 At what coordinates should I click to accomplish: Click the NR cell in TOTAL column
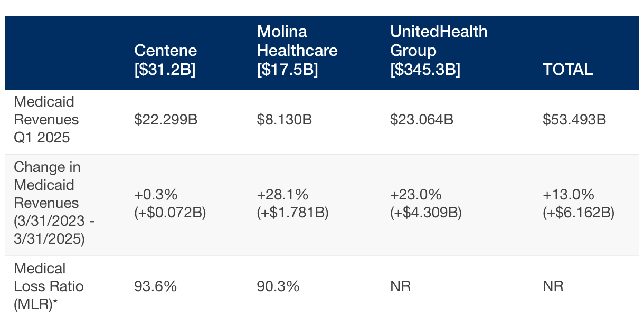pos(553,286)
